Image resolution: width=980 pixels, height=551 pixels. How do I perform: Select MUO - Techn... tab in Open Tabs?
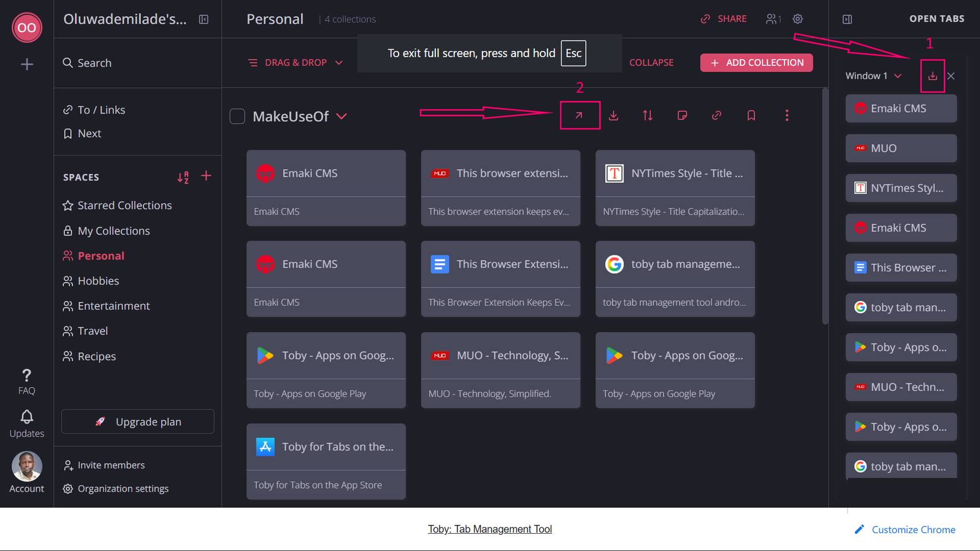901,387
